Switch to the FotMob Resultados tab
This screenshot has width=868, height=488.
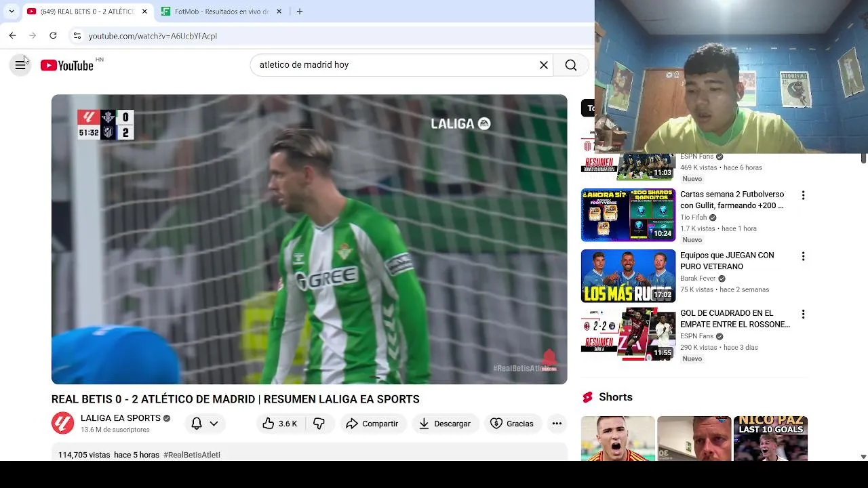[x=221, y=12]
